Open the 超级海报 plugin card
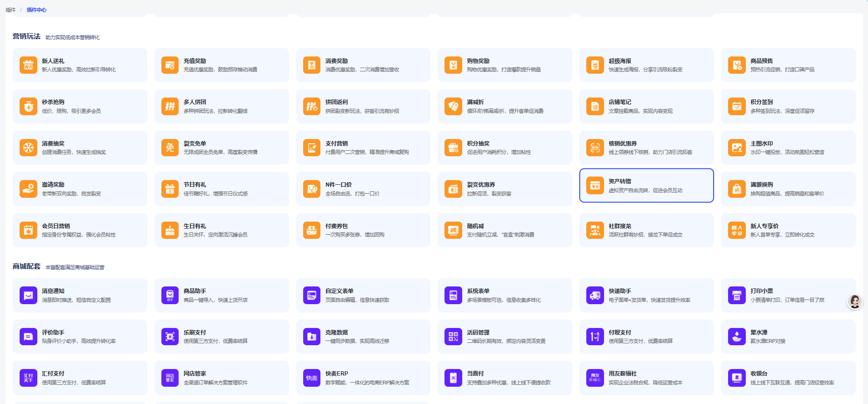Screen dimensions: 868x404 (646, 65)
